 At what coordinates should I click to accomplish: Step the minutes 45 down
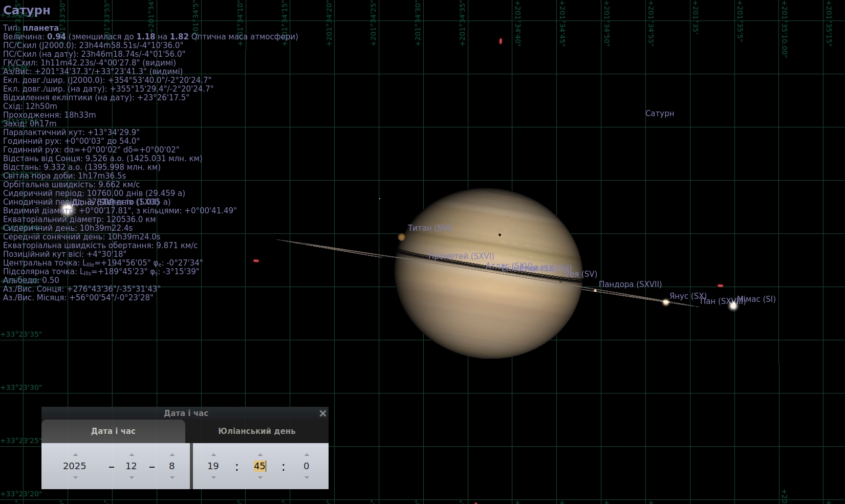(260, 477)
